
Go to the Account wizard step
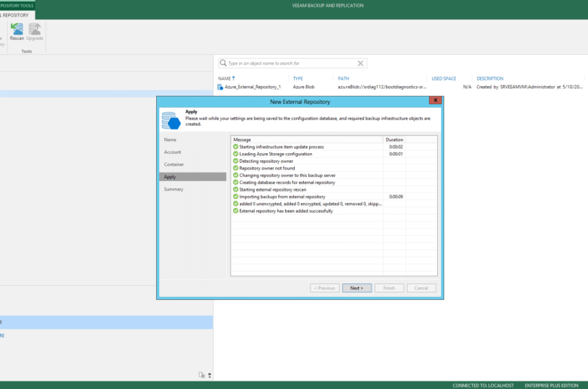click(173, 152)
